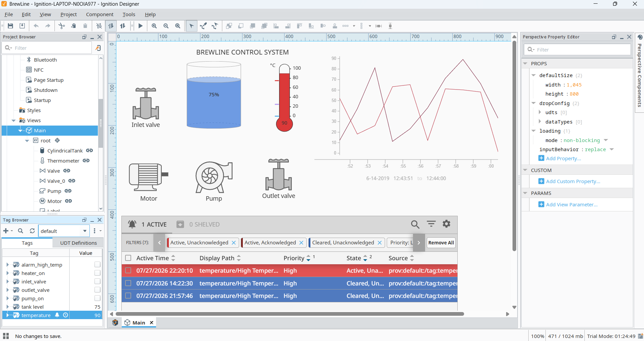The image size is (644, 341).
Task: Click the Perspective Property Editor filter field
Action: 577,49
